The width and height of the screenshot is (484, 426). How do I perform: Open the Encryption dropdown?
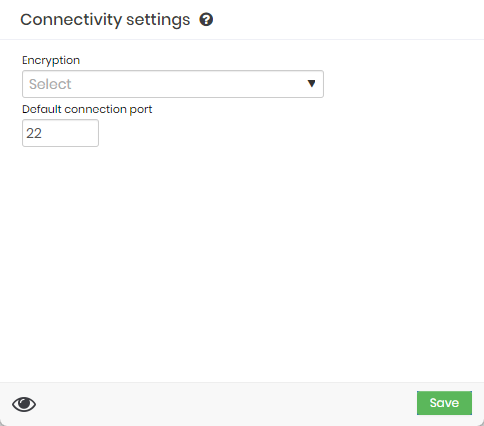pos(173,84)
